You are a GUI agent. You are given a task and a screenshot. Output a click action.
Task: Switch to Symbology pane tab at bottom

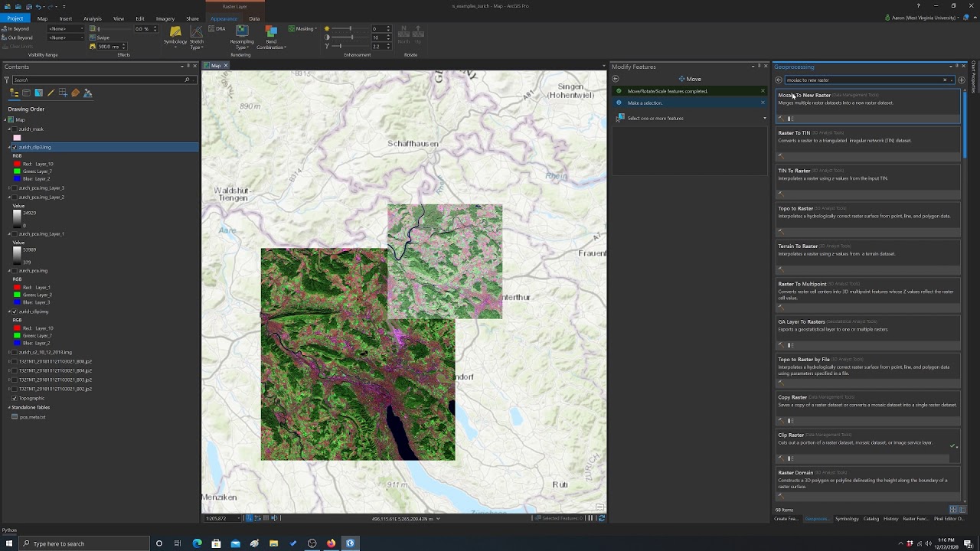pyautogui.click(x=847, y=519)
